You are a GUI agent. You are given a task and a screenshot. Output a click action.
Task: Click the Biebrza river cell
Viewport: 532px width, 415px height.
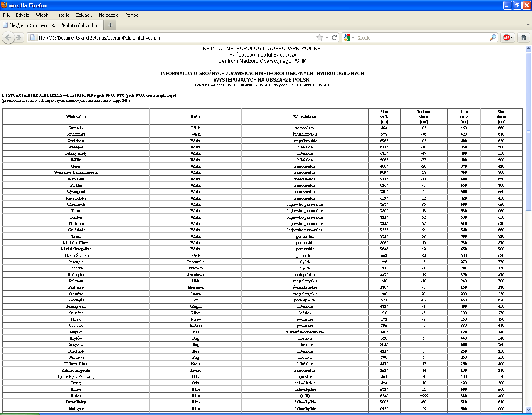pos(196,326)
